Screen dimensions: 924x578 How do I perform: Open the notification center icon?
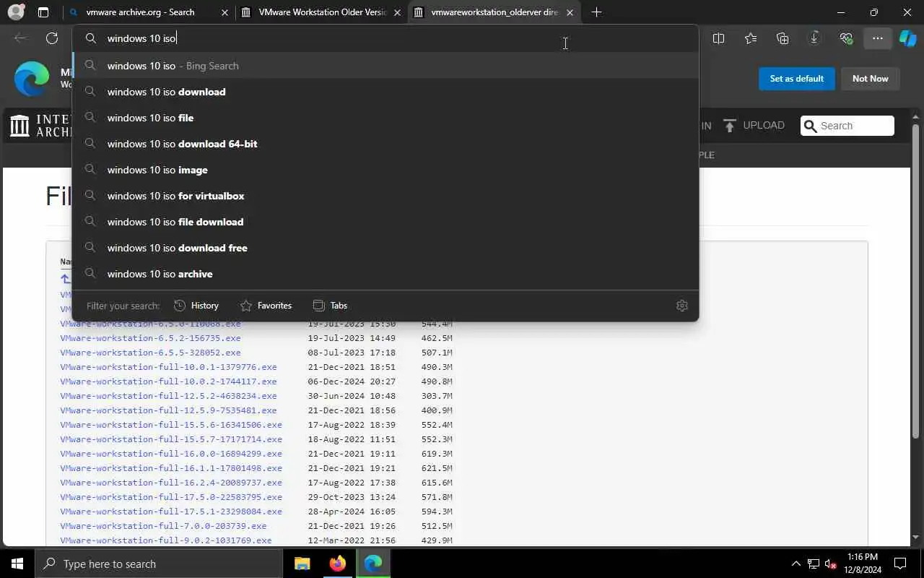tap(901, 564)
